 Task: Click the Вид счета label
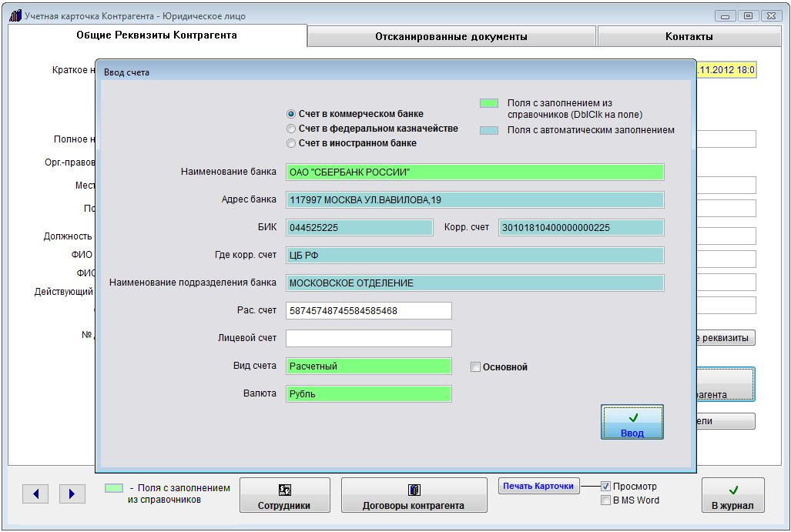pyautogui.click(x=255, y=366)
